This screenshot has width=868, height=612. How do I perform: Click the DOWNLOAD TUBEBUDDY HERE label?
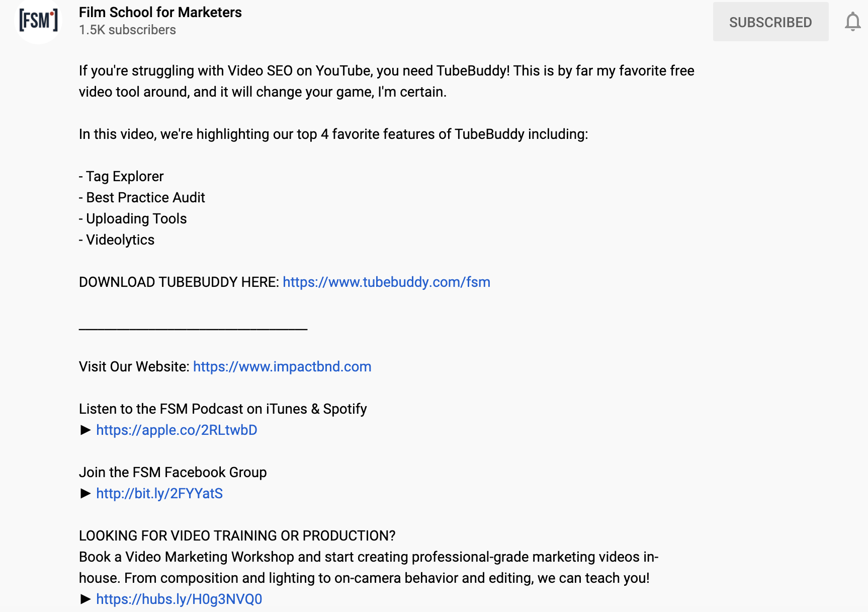pyautogui.click(x=179, y=282)
